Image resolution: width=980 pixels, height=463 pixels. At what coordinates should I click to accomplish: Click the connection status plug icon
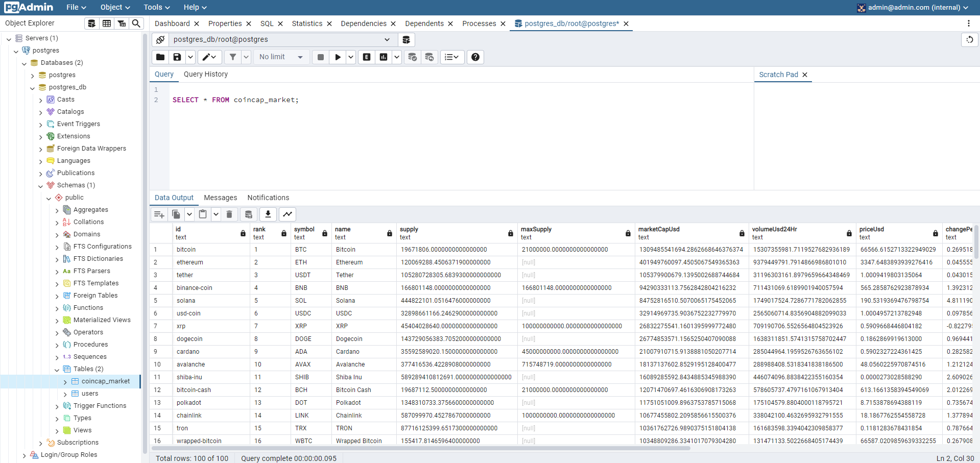[x=160, y=40]
